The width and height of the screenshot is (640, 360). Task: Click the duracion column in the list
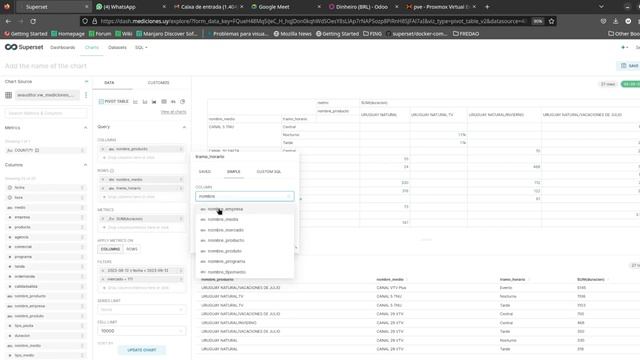46,336
